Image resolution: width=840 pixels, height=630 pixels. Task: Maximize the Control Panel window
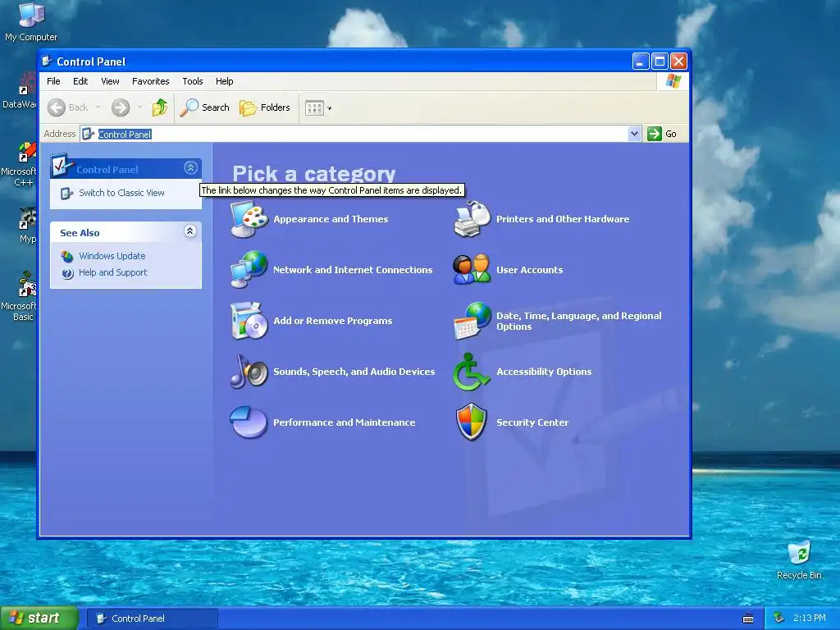660,61
